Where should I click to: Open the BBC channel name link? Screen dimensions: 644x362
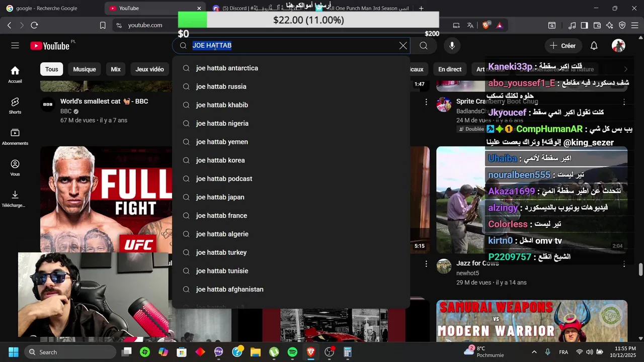[x=66, y=111]
